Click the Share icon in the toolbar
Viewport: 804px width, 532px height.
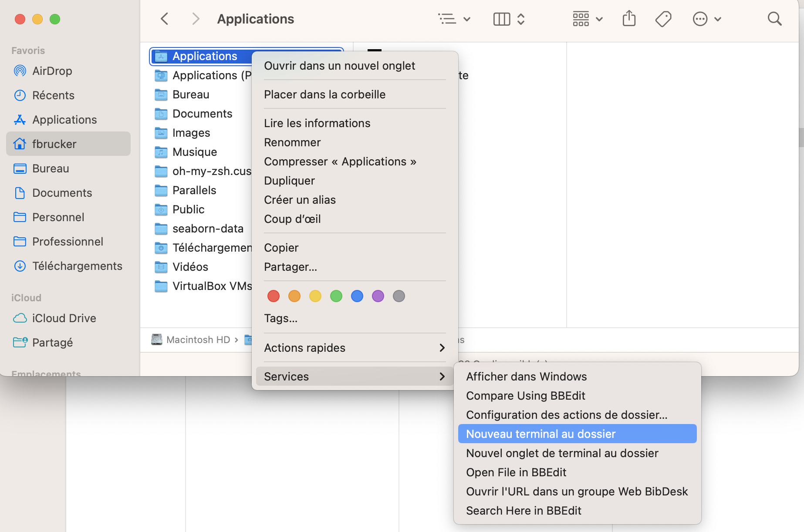click(x=628, y=19)
